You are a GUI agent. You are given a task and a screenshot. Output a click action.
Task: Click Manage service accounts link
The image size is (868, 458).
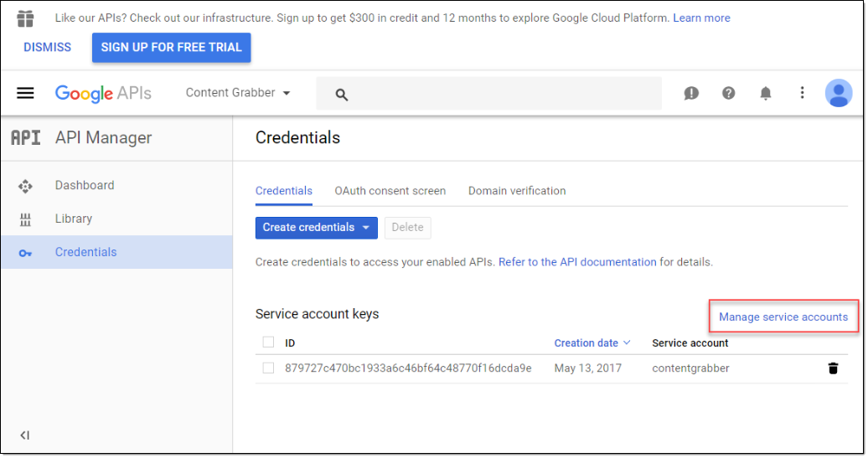pyautogui.click(x=783, y=317)
